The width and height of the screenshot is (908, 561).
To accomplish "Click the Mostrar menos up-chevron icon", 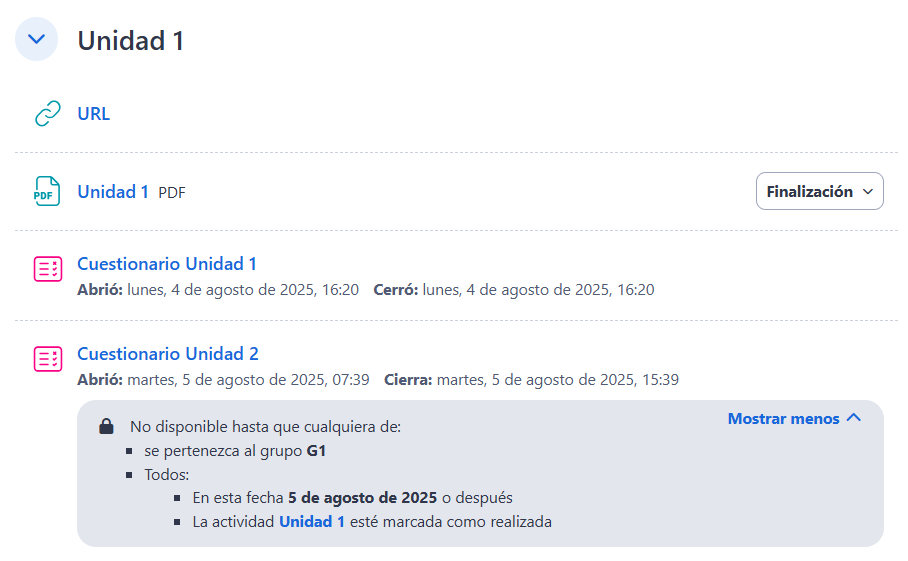I will pos(854,417).
